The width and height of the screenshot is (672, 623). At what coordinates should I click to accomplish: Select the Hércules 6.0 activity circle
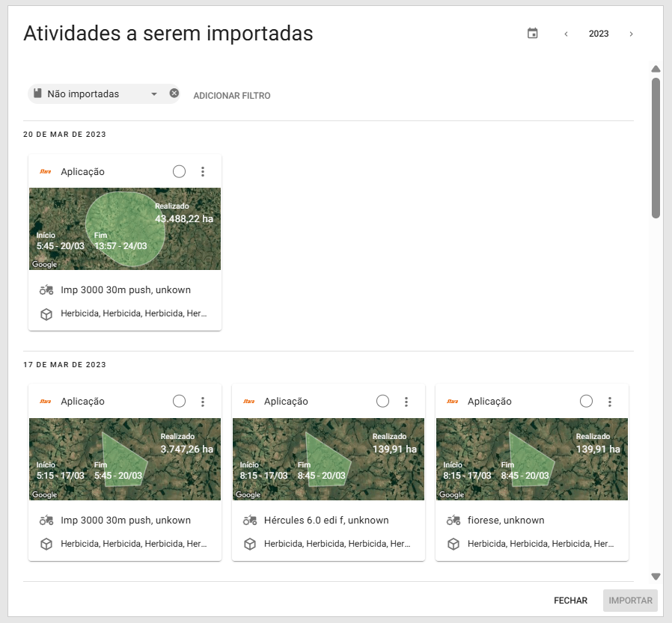coord(382,401)
